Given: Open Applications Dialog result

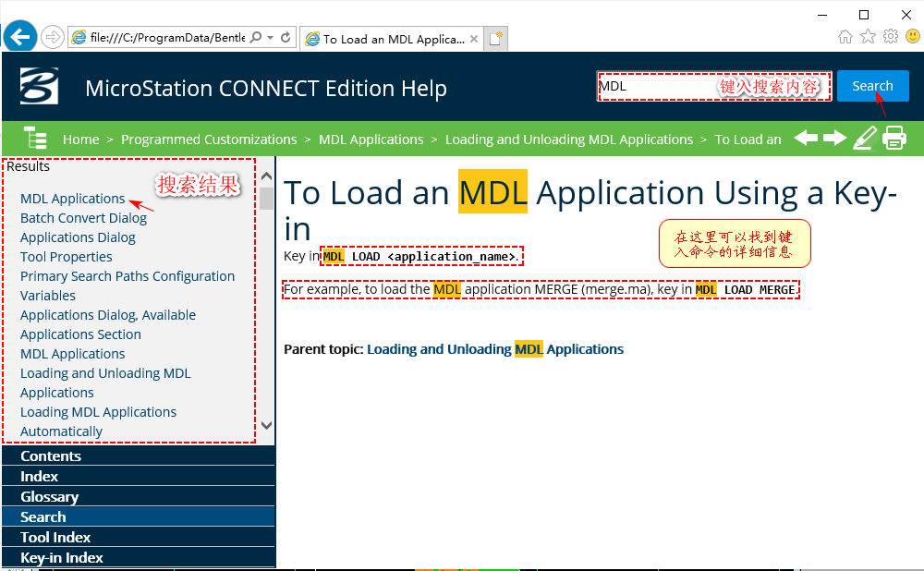Looking at the screenshot, I should 78,237.
